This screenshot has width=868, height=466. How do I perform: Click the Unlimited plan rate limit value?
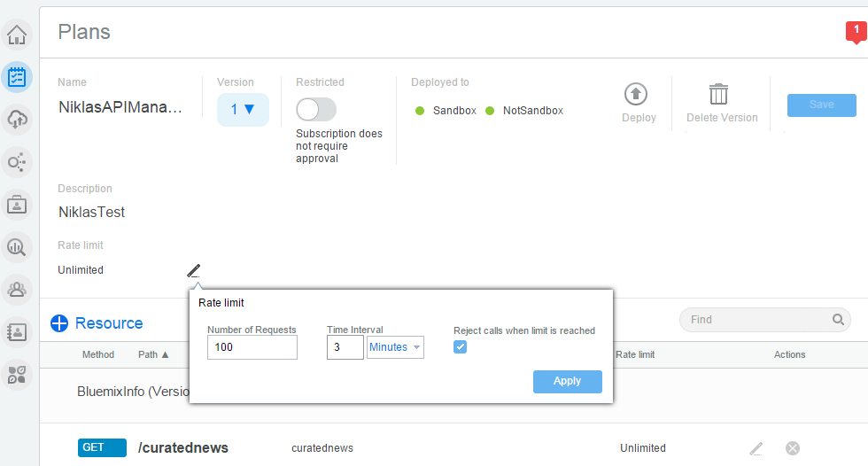pos(81,270)
